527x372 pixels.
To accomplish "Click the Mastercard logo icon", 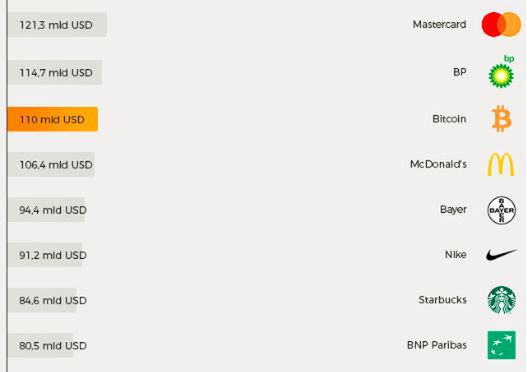I will (x=501, y=25).
